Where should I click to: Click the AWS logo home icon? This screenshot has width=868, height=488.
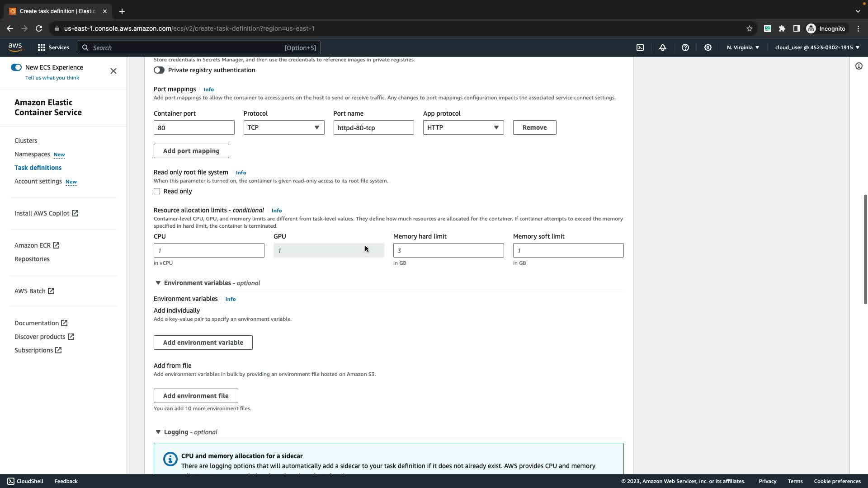click(x=15, y=47)
